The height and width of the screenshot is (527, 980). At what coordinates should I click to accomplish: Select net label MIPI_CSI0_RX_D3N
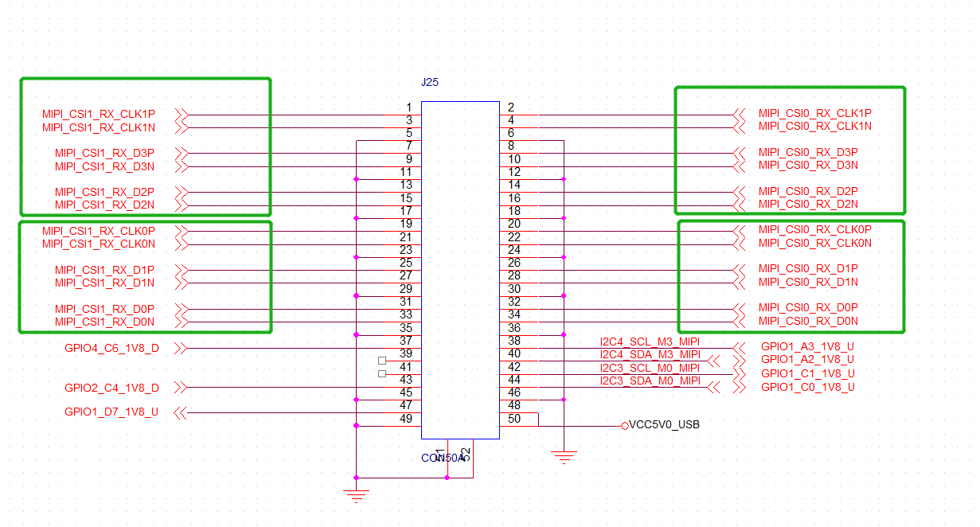coord(808,165)
